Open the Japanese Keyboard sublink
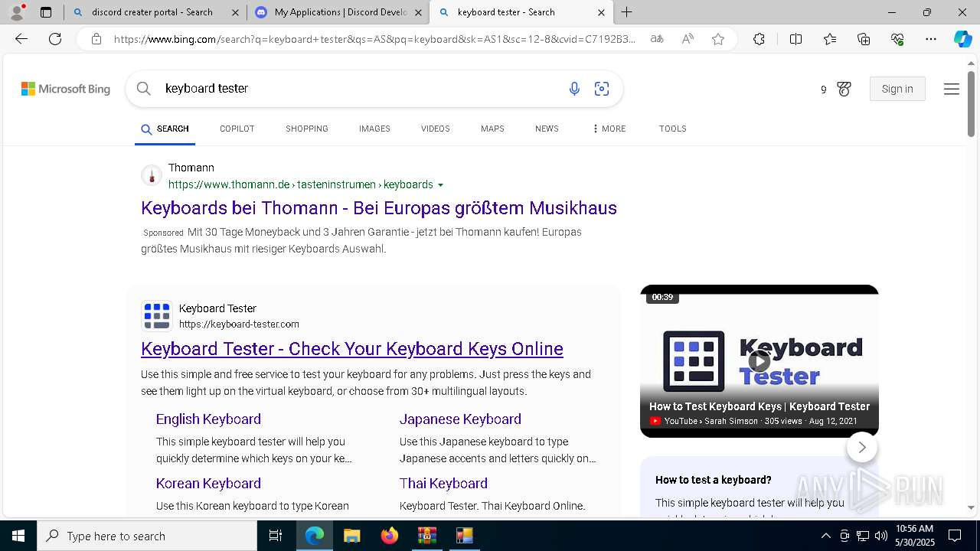Screen dimensions: 980x551 click(460, 419)
